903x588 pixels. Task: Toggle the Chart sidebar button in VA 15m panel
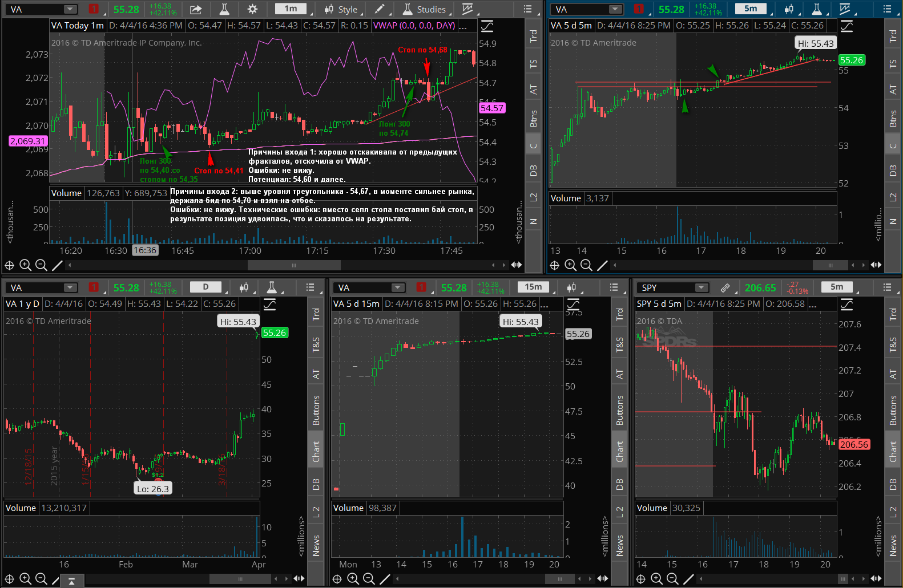pos(619,451)
